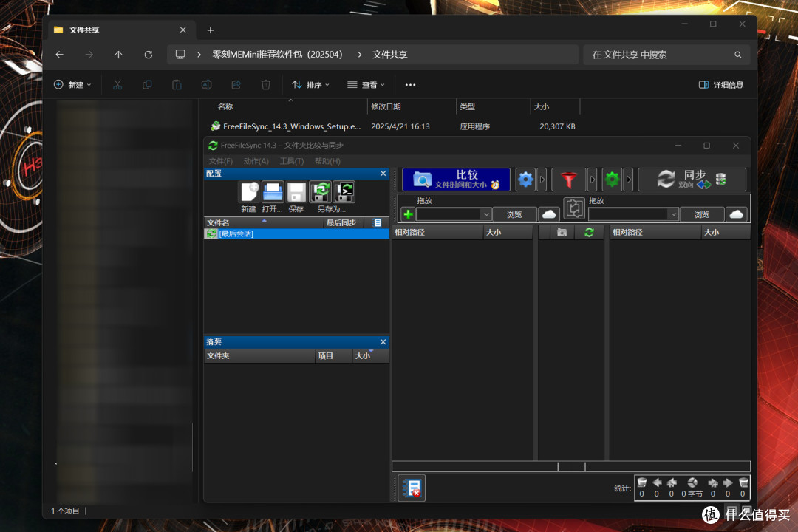The width and height of the screenshot is (798, 532).
Task: Open the 工具(T) menu
Action: [x=292, y=161]
